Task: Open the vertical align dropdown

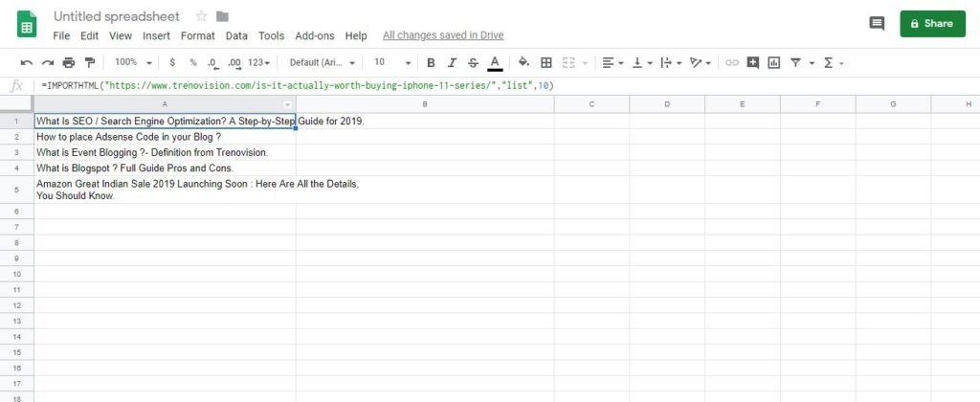Action: click(x=642, y=62)
